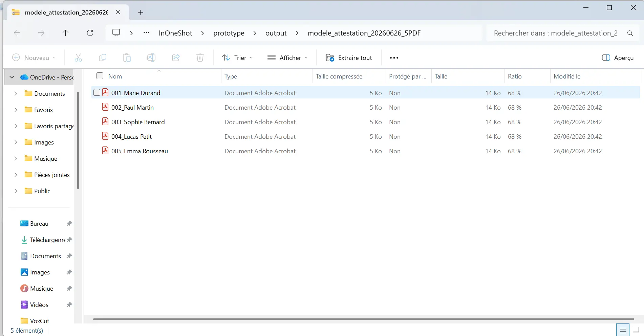
Task: Refresh the folder view
Action: pos(90,33)
